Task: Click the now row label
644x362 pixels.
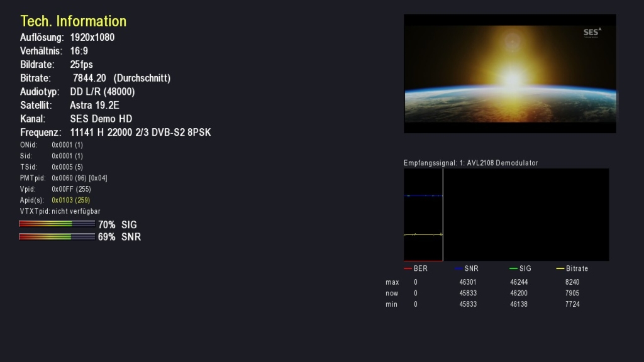Action: click(392, 293)
